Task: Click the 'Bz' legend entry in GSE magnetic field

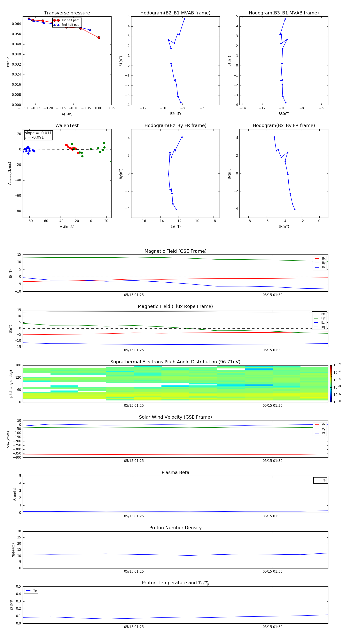Action: [320, 267]
